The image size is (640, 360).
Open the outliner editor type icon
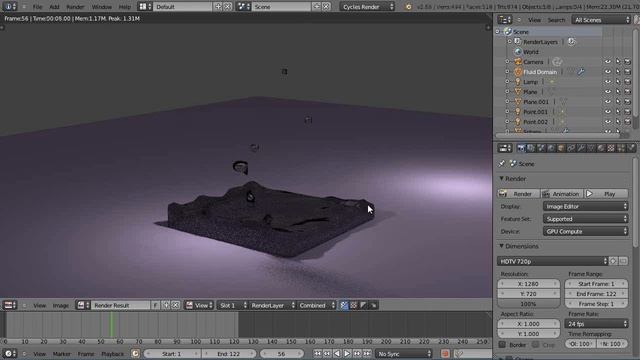(x=505, y=20)
